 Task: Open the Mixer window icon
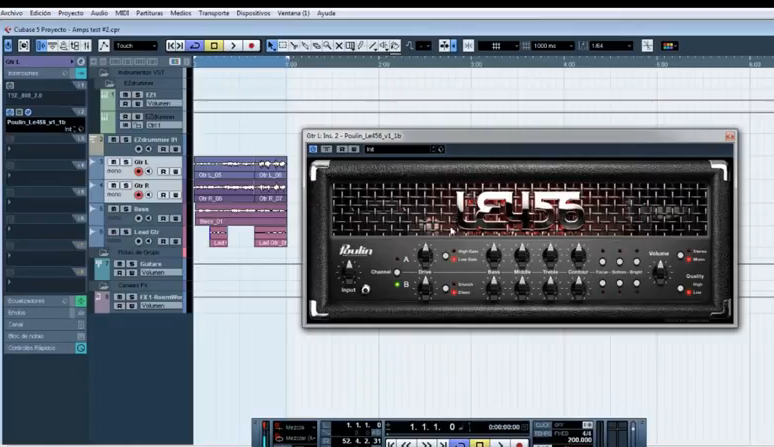pyautogui.click(x=86, y=46)
